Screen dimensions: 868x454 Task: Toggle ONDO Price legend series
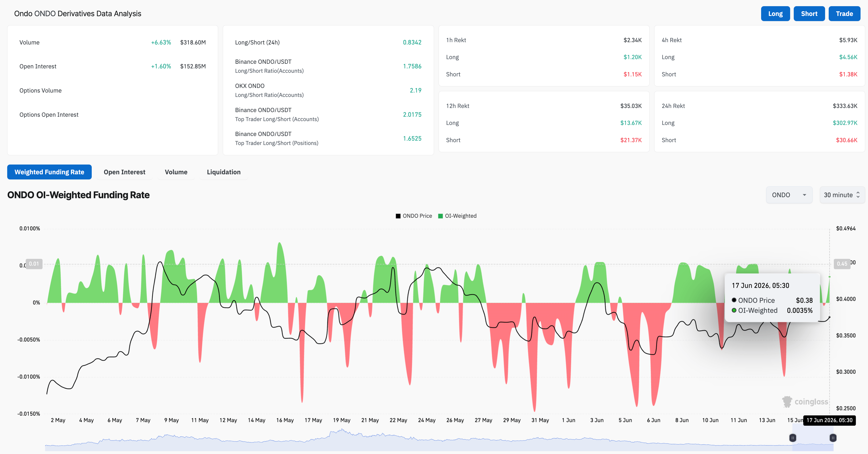pyautogui.click(x=414, y=216)
